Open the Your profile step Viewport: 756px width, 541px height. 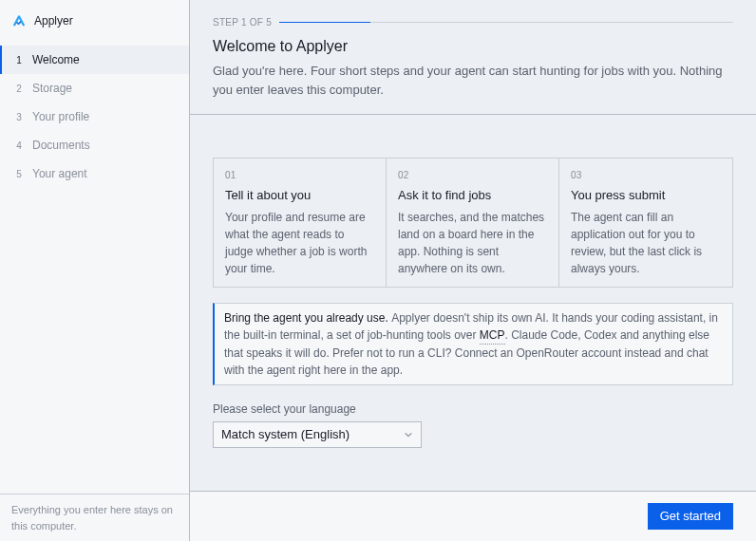95,117
